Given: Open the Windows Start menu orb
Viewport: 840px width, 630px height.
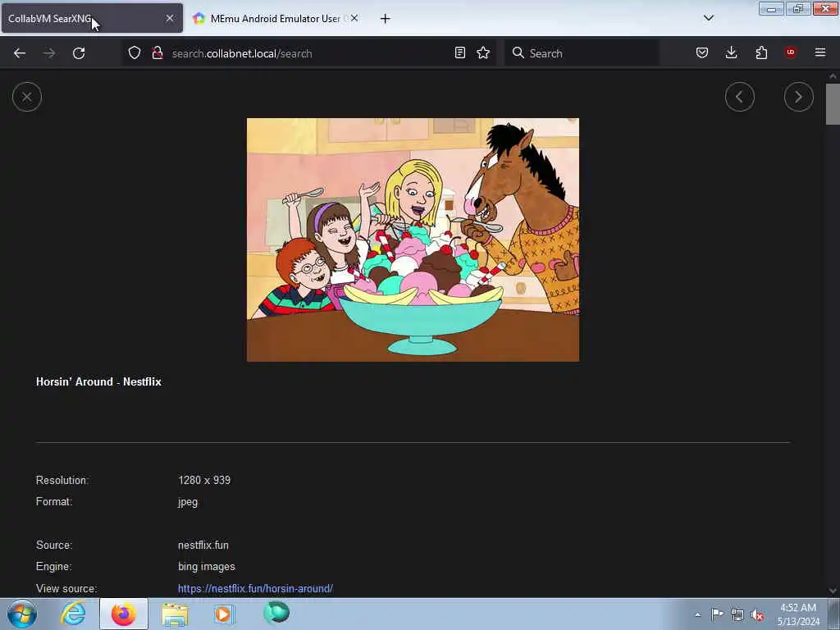Looking at the screenshot, I should coord(21,614).
